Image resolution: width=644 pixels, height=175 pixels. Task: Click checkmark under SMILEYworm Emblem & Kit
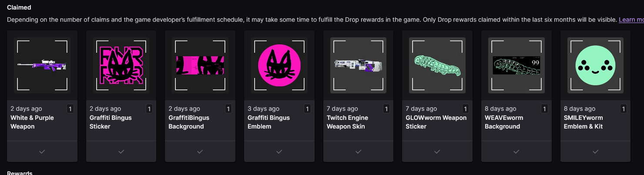tap(595, 152)
